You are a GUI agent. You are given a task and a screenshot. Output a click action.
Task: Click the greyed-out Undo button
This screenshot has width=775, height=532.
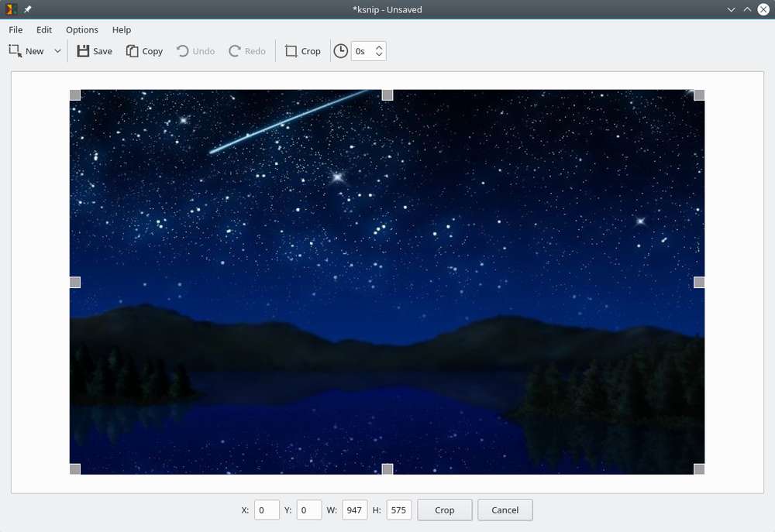(x=196, y=51)
